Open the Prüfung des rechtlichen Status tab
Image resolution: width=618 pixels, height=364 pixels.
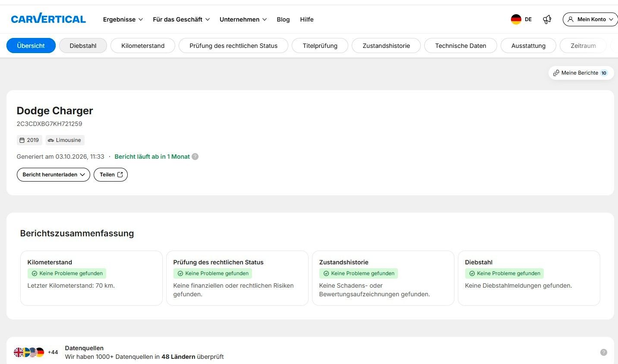tap(233, 46)
